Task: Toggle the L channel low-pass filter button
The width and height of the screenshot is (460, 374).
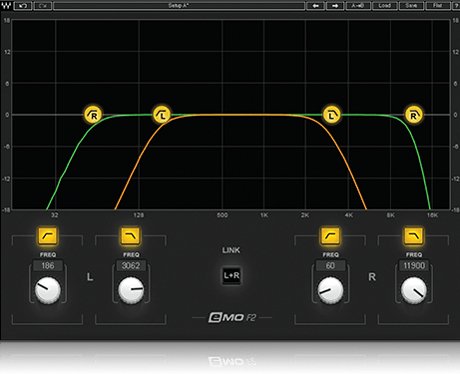Action: click(131, 236)
